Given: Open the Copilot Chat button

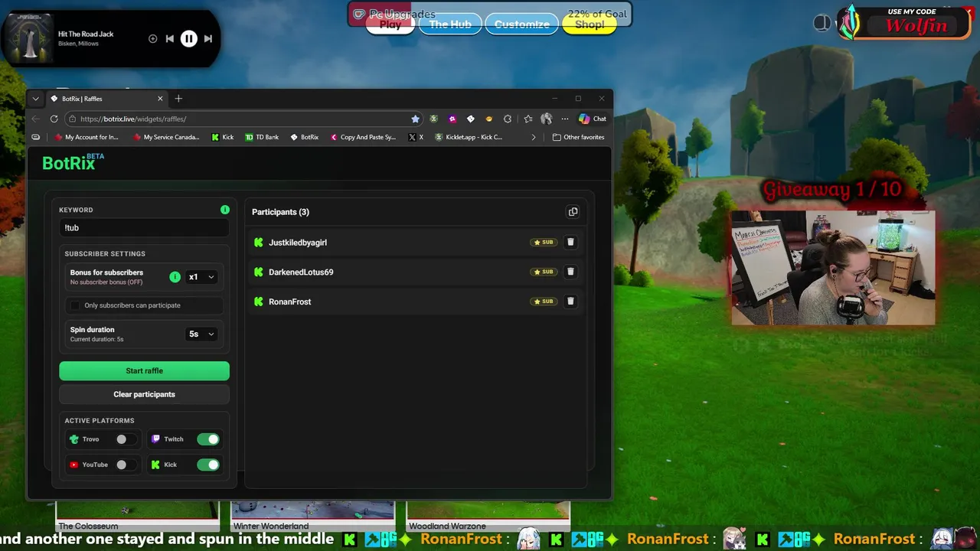Looking at the screenshot, I should point(592,119).
